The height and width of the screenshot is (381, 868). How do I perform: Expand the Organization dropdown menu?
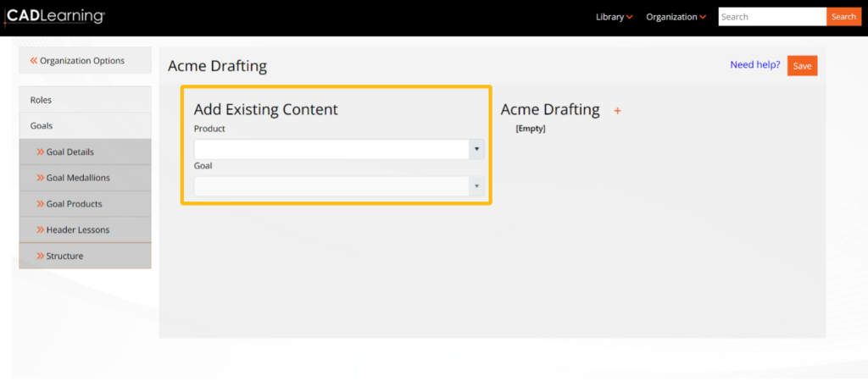(x=676, y=17)
